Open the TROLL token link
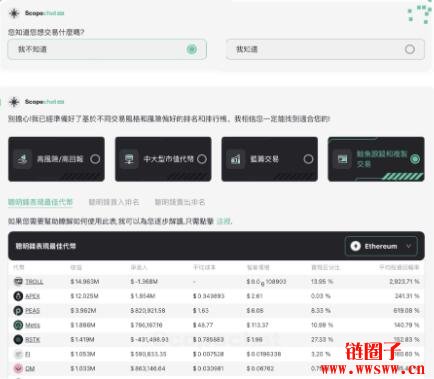434x379 pixels. coord(34,282)
